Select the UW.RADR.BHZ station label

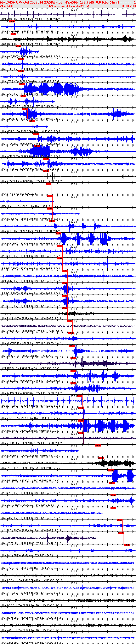pos(32,331)
